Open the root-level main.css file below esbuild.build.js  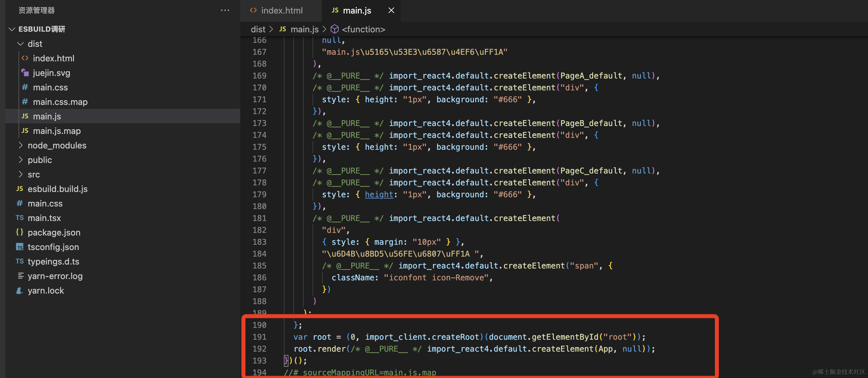45,203
